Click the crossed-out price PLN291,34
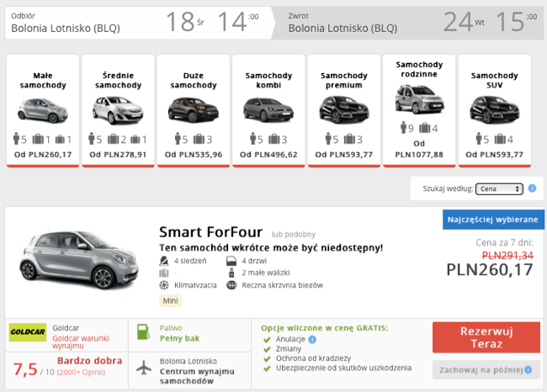 507,256
